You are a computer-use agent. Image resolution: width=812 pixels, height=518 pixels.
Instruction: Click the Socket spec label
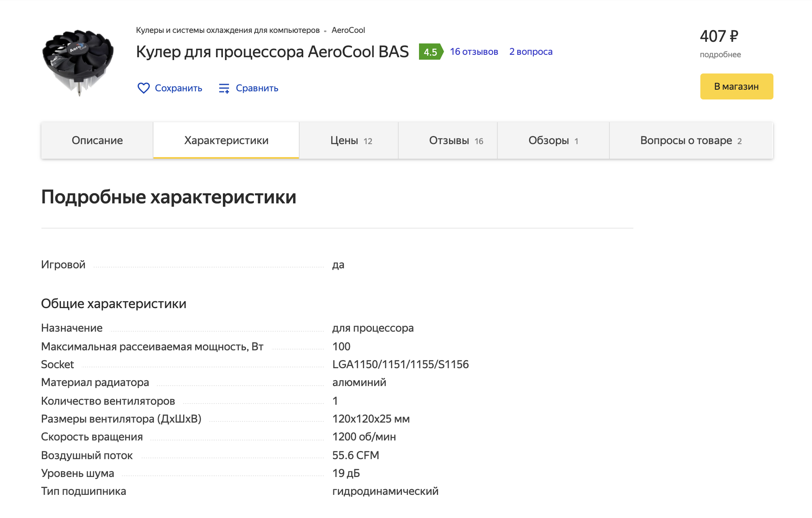pyautogui.click(x=58, y=365)
